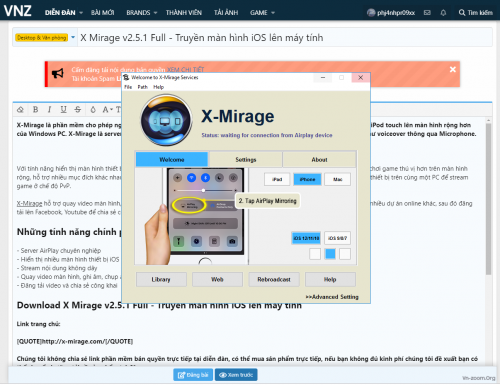Toggle bold formatting in the editor
Image resolution: width=500 pixels, height=385 pixels.
pos(35,109)
